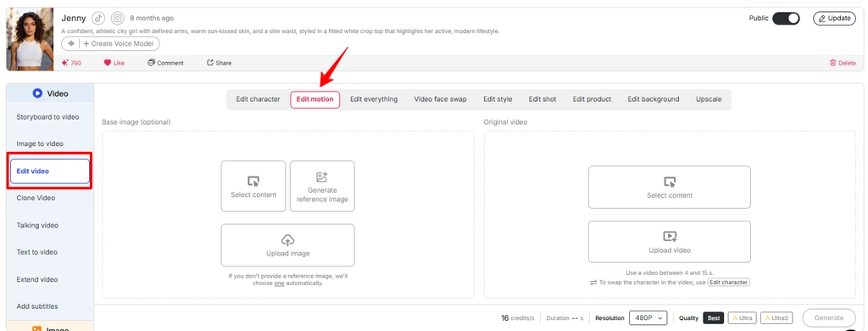The image size is (868, 331).
Task: Like Jenny's character with heart
Action: click(x=114, y=63)
